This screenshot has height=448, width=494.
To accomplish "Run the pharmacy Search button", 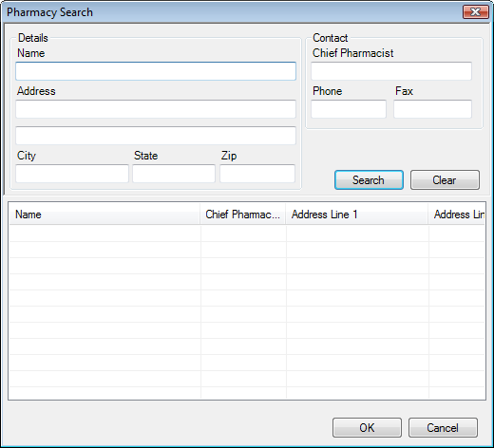I will (369, 180).
